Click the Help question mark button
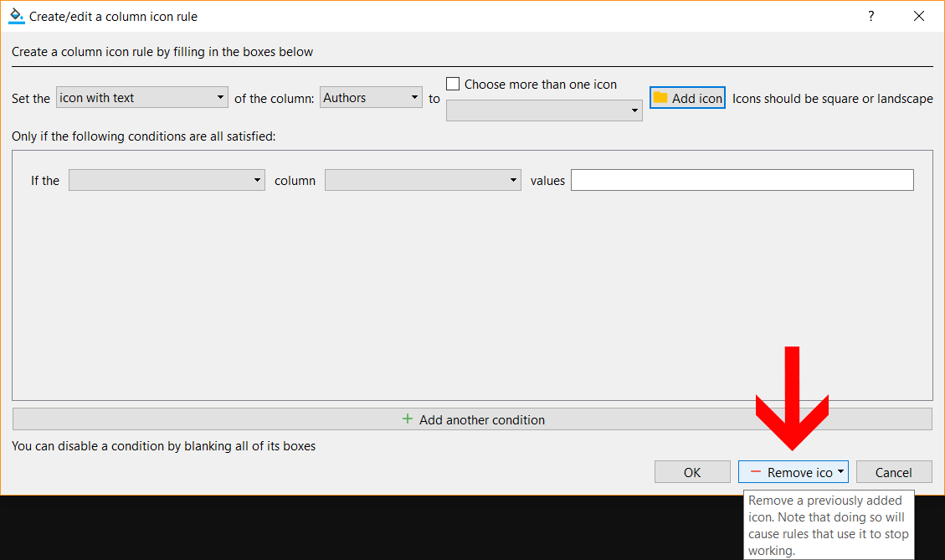The image size is (945, 560). click(871, 16)
